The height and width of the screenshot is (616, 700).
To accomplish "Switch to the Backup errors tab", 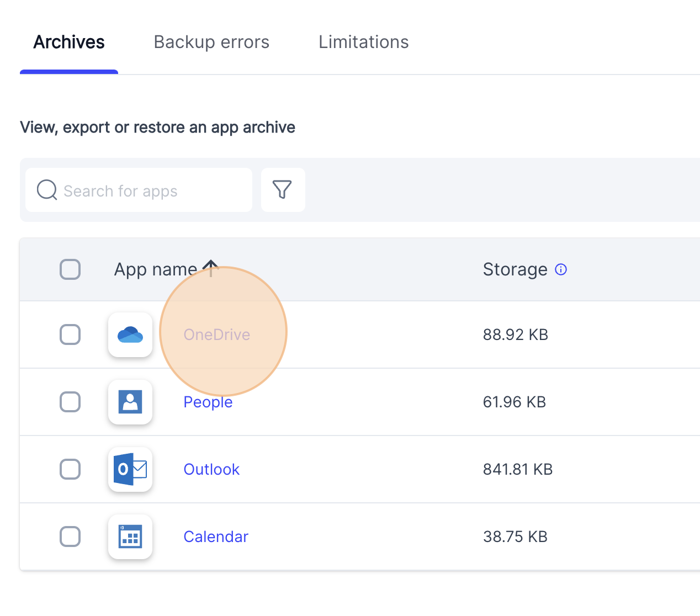I will (x=211, y=41).
